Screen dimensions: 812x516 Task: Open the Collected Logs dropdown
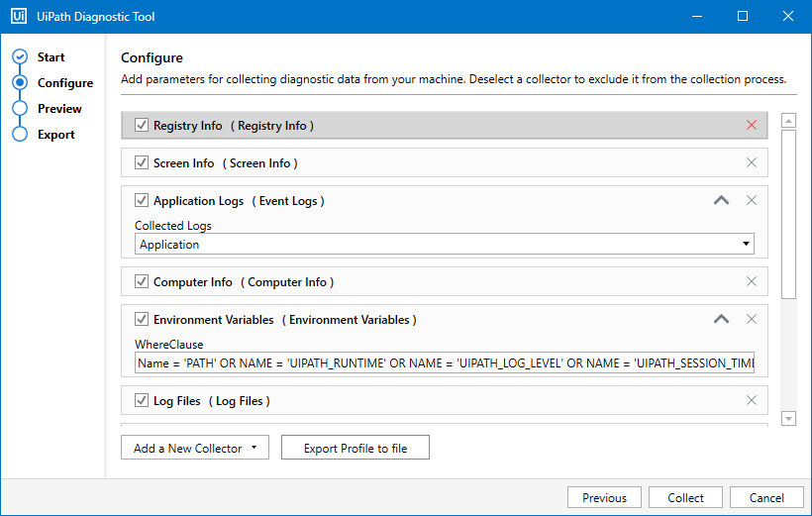click(x=444, y=244)
